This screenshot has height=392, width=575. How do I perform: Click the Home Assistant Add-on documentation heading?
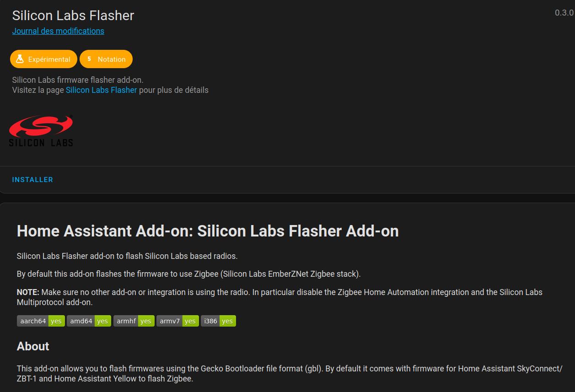click(208, 231)
